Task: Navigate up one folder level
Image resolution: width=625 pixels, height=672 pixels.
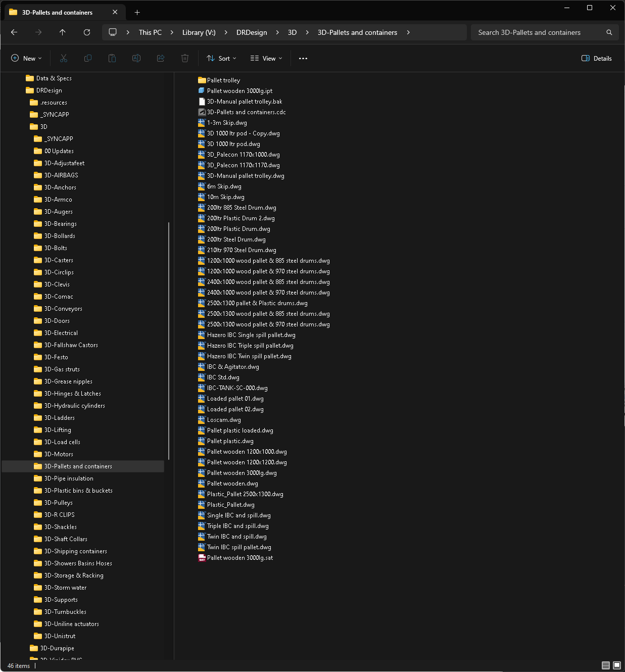Action: [x=63, y=32]
